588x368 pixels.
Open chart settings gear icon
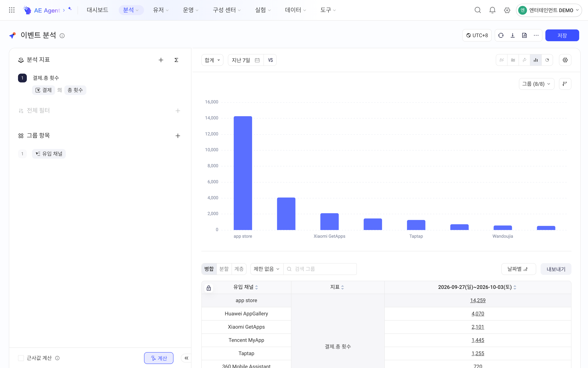click(x=565, y=60)
